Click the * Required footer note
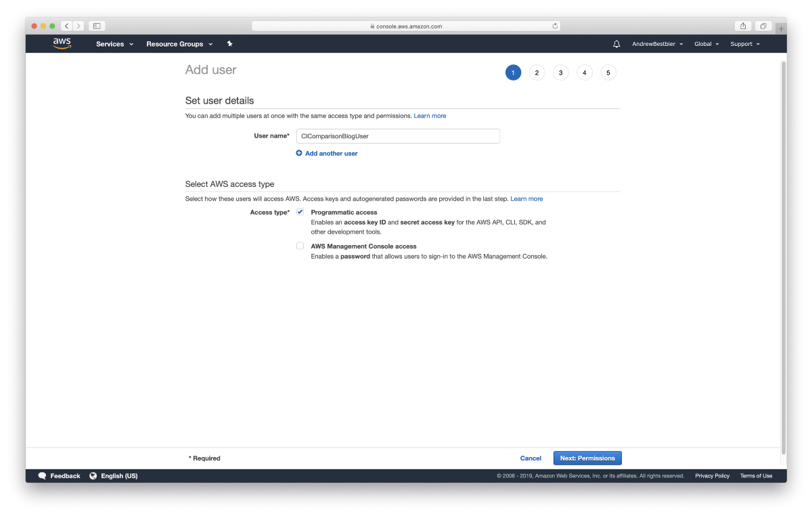812x516 pixels. 204,458
